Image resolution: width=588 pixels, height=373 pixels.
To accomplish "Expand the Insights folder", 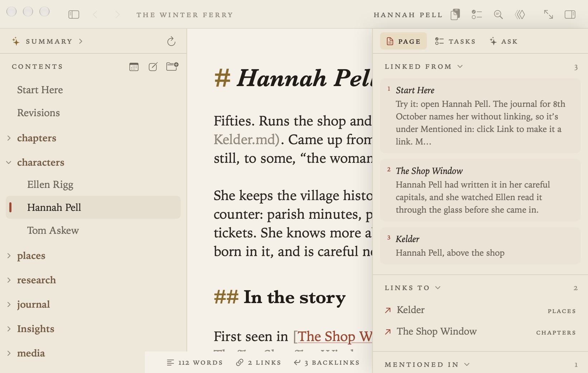I will point(9,329).
